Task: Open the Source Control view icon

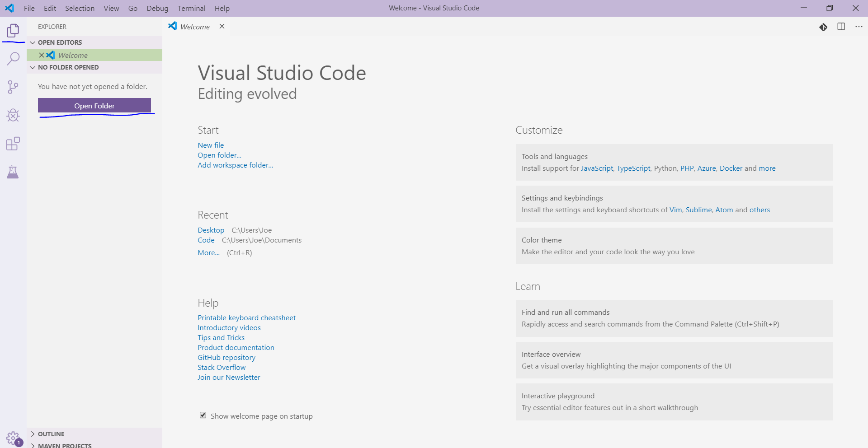Action: (x=13, y=87)
